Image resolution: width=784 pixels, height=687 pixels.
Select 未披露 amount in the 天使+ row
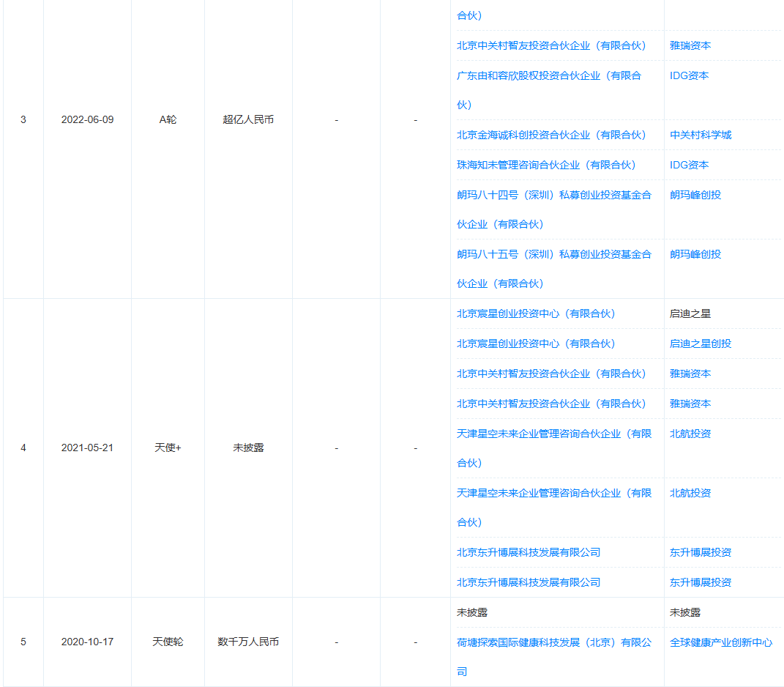[248, 448]
